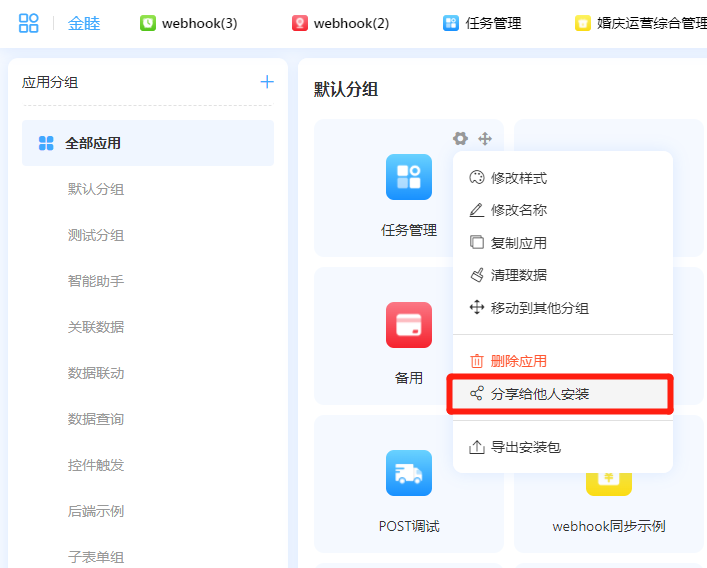Open the 智能助手 group in sidebar
Screen dimensions: 707x568
tap(96, 281)
